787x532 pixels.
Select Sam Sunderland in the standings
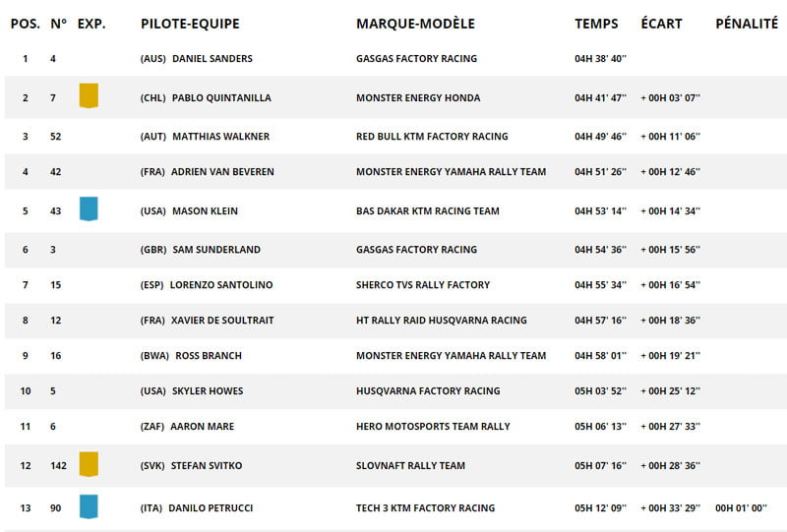(x=214, y=250)
